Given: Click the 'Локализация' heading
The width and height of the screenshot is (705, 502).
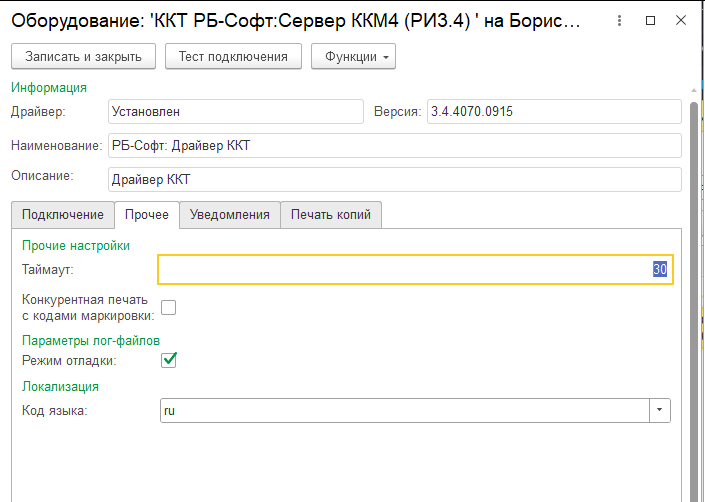Looking at the screenshot, I should 60,386.
